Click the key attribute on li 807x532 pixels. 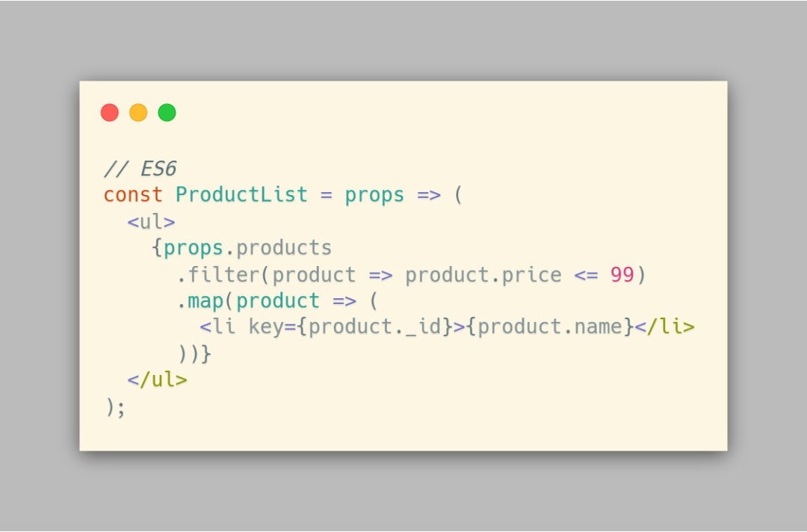[266, 327]
